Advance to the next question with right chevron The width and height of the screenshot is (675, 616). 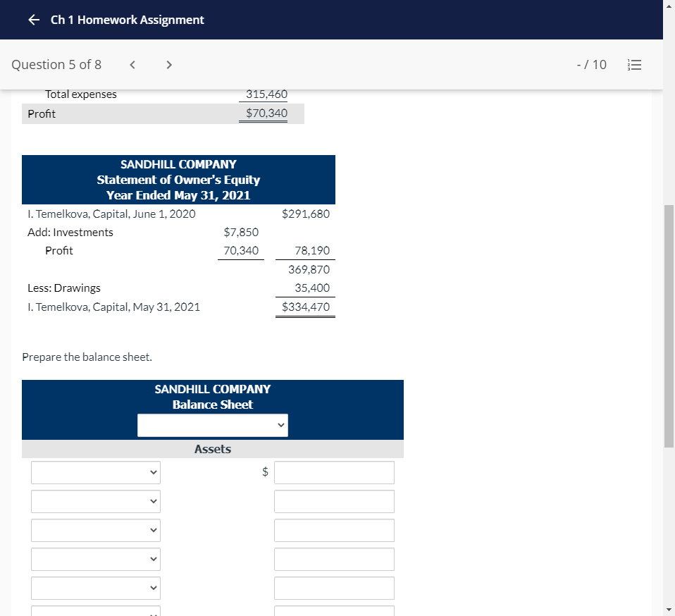click(169, 64)
